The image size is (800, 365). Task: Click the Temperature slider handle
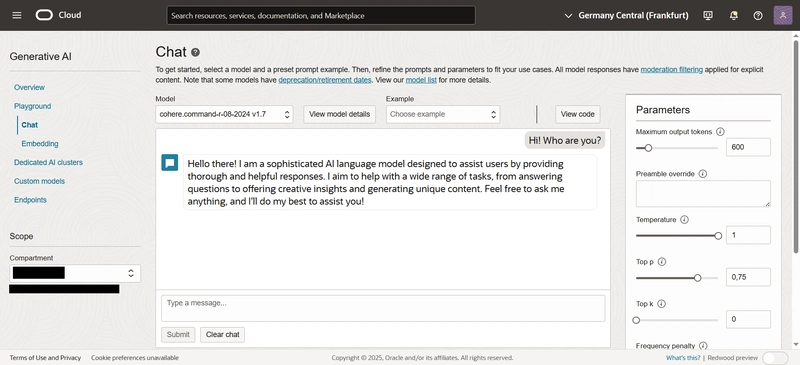coord(718,236)
